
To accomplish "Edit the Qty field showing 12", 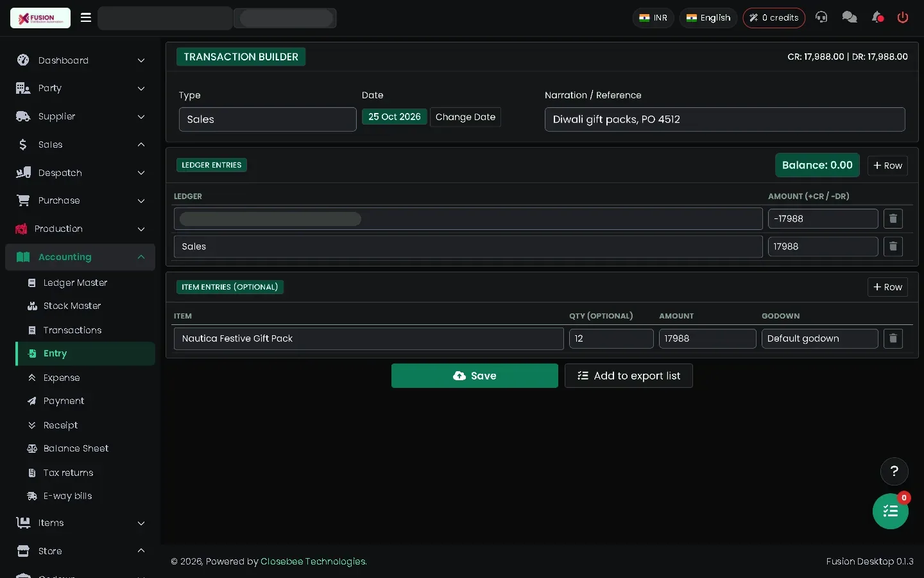I will coord(612,338).
